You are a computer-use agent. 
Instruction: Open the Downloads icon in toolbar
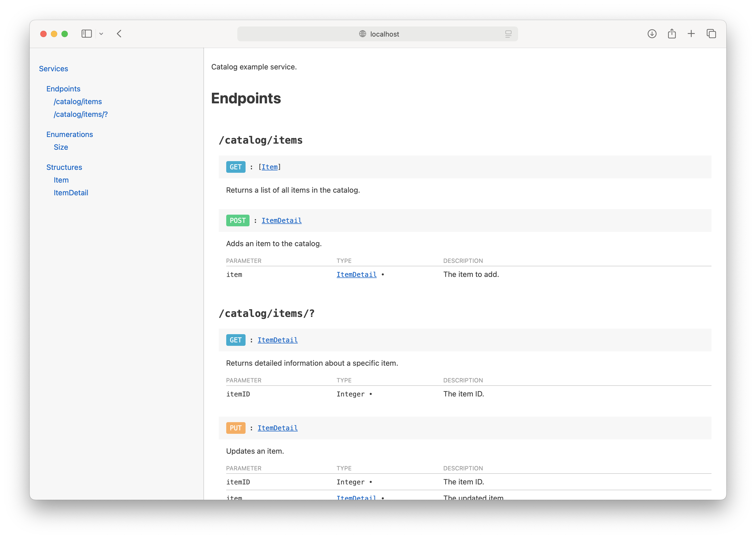pyautogui.click(x=652, y=34)
